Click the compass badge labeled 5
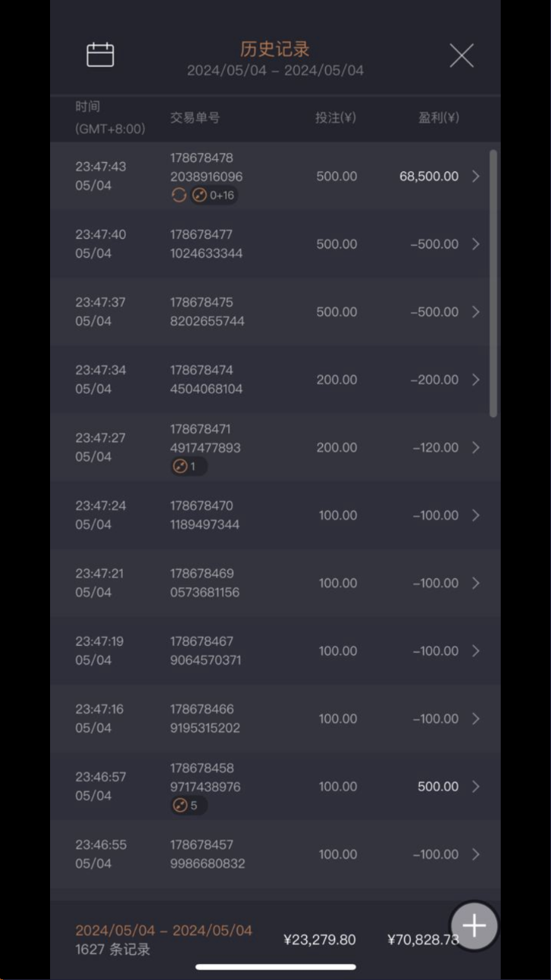 tap(188, 806)
